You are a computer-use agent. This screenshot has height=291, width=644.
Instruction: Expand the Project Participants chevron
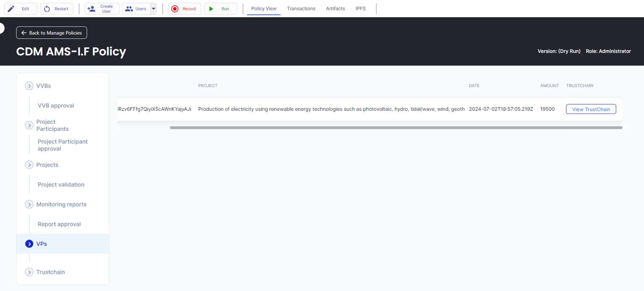(x=29, y=125)
